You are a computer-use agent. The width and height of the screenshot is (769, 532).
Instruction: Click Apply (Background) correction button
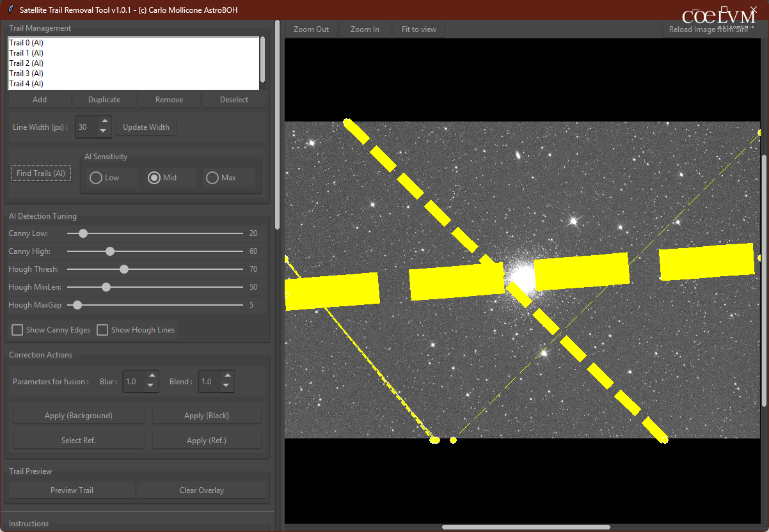pos(79,416)
